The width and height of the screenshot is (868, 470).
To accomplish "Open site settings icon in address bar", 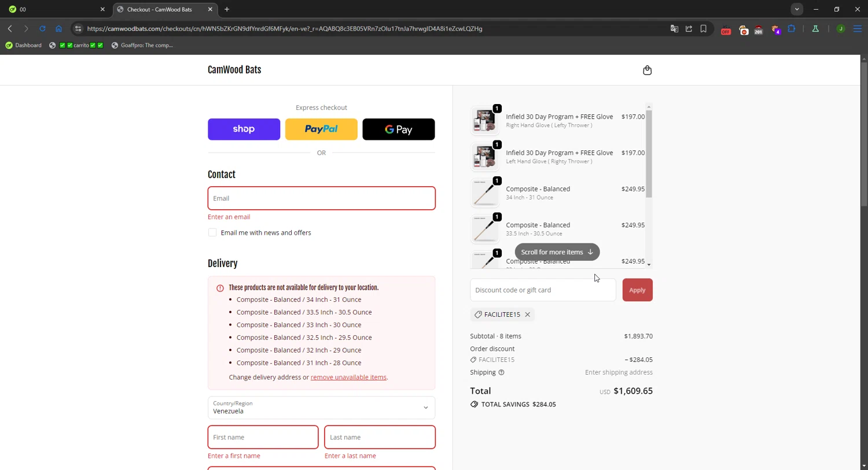I will [x=78, y=28].
